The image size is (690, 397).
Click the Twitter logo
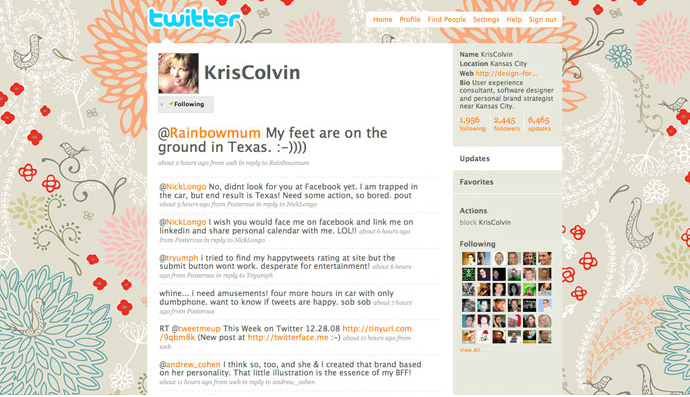pyautogui.click(x=194, y=18)
